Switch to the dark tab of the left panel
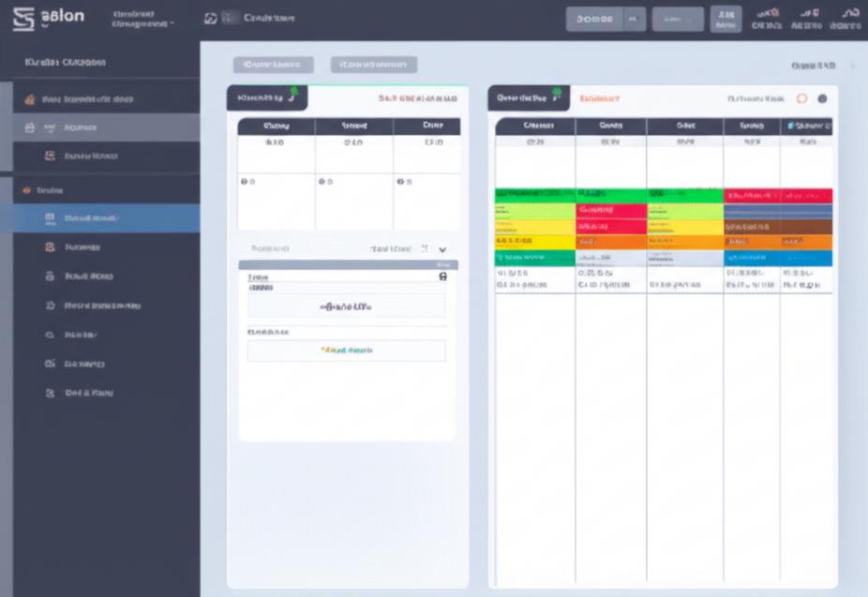Viewport: 868px width, 597px height. click(x=266, y=97)
